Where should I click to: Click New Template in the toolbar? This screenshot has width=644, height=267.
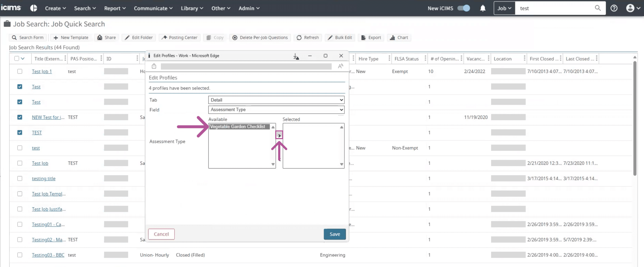click(71, 37)
